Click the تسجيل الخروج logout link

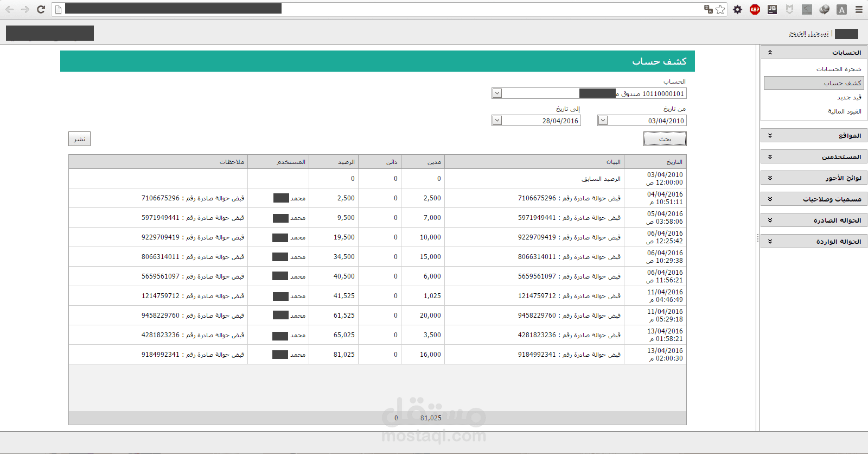click(809, 34)
